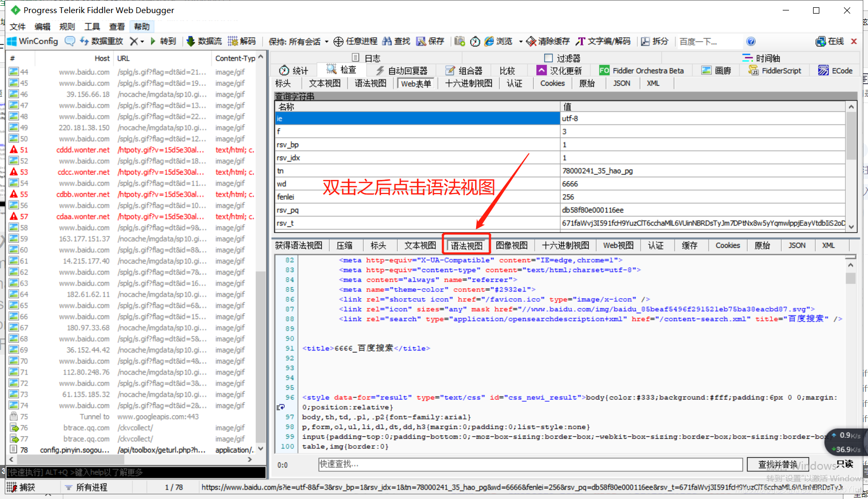Select session 51 cddd.wonter.net
Screen dimensions: 868x499
tap(132, 150)
